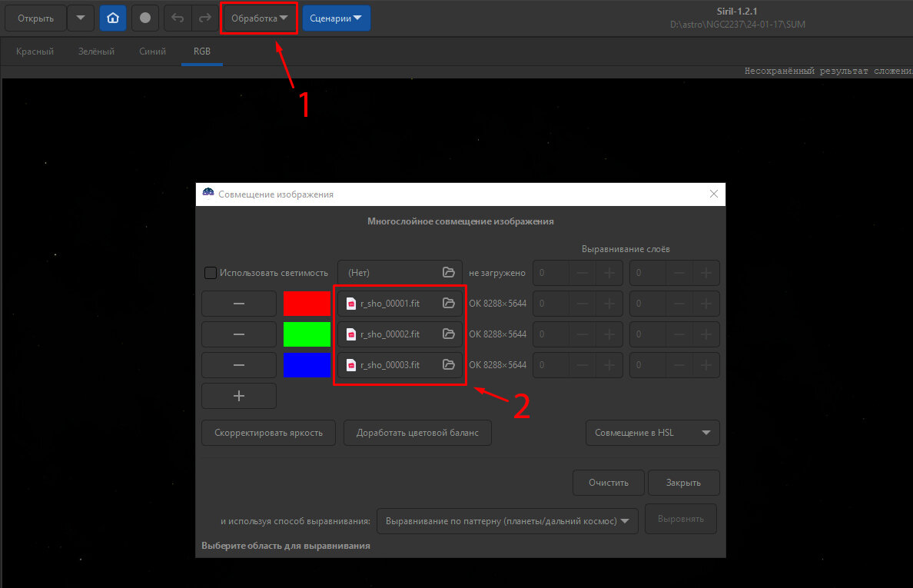Add a new layer with the plus button

click(x=239, y=396)
